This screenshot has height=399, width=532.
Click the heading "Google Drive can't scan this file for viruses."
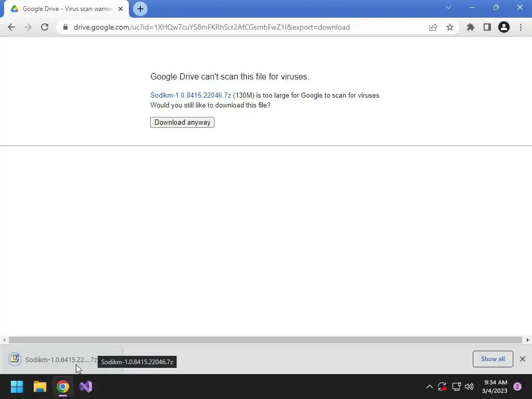click(x=230, y=77)
